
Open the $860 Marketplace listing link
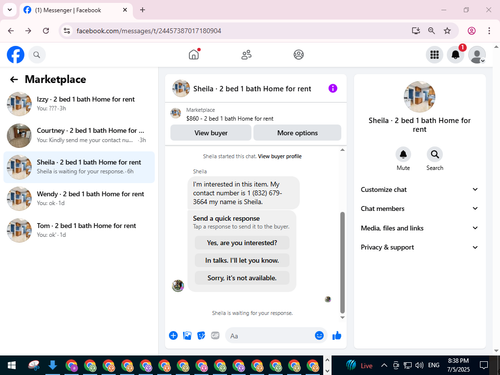pos(230,118)
